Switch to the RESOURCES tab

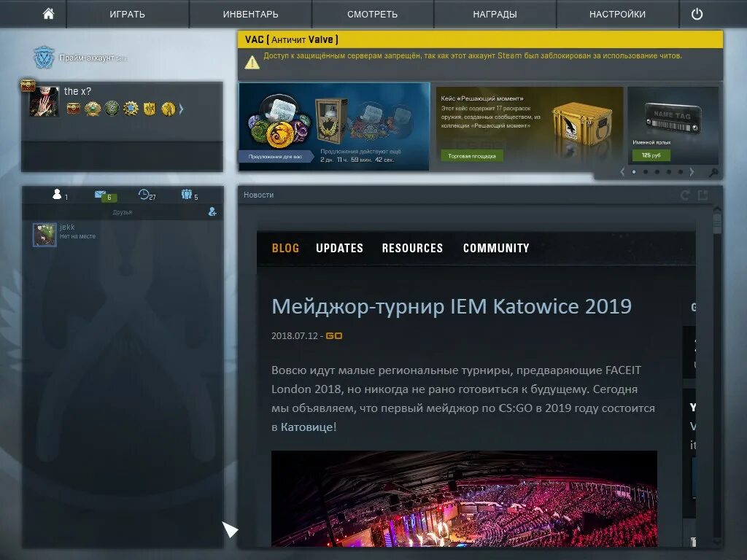pyautogui.click(x=413, y=248)
